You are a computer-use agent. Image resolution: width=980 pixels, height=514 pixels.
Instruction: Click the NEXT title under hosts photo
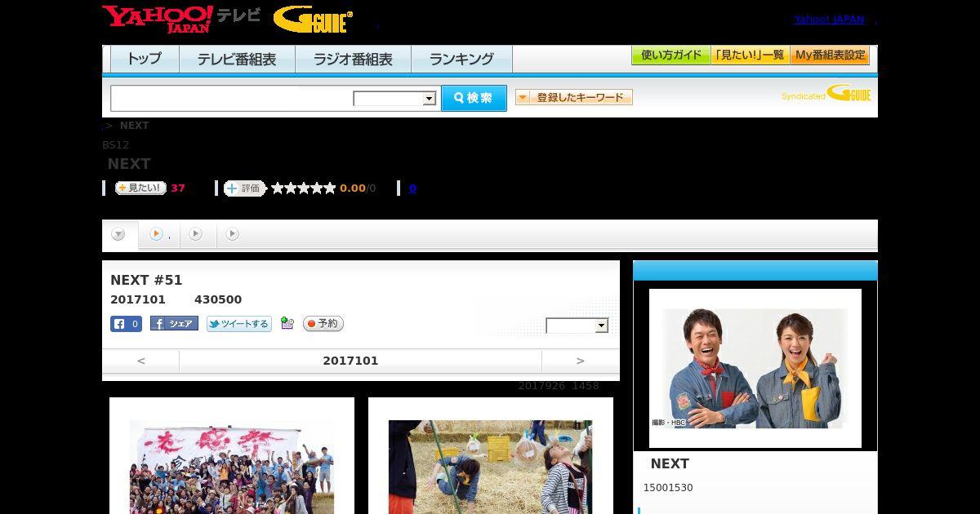pyautogui.click(x=670, y=463)
